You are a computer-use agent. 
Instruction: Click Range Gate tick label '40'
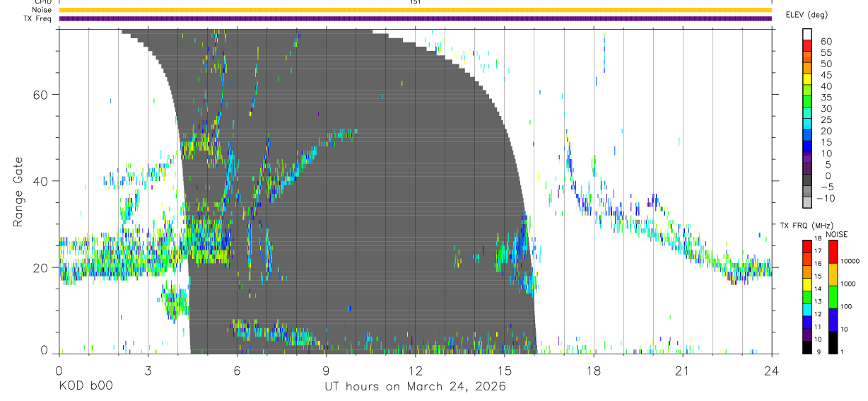coord(42,181)
